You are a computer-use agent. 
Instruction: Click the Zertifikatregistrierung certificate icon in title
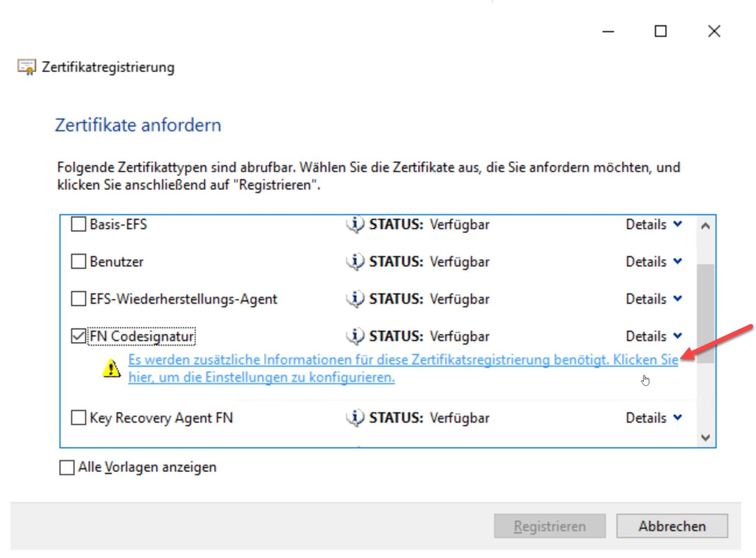point(26,67)
